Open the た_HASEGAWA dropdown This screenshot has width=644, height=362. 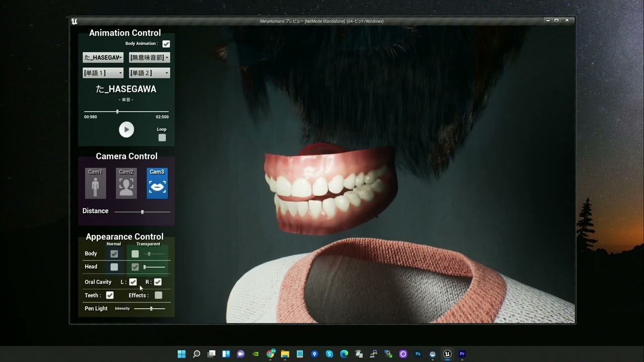[x=103, y=57]
